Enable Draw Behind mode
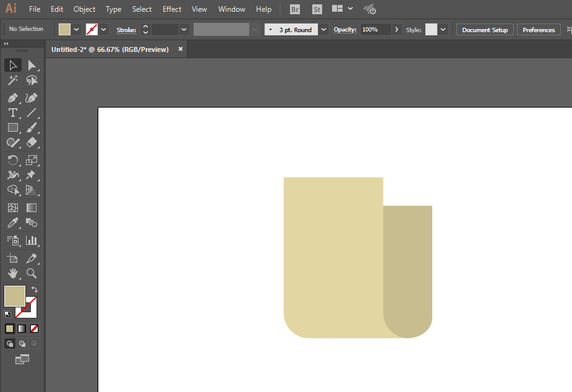Image resolution: width=572 pixels, height=392 pixels. point(22,344)
